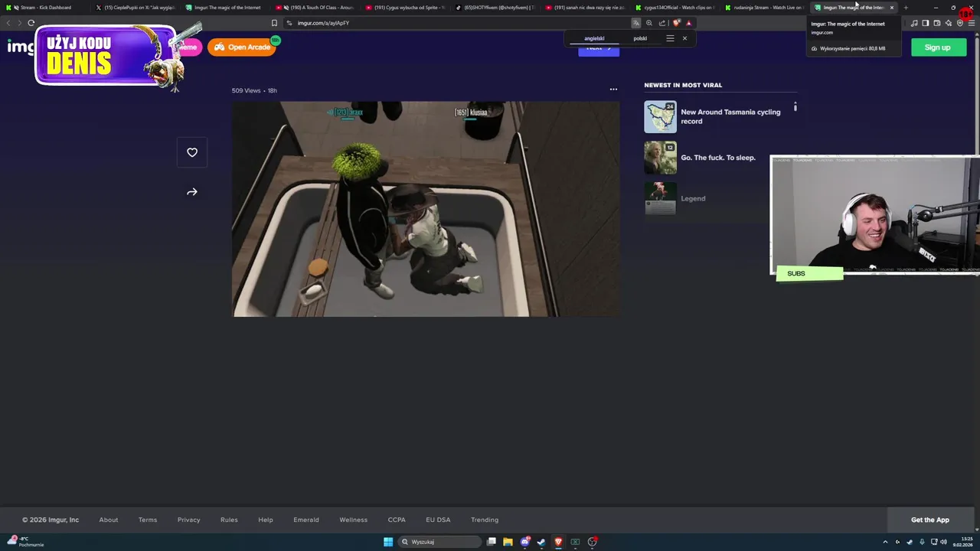Image resolution: width=980 pixels, height=551 pixels.
Task: Click the Open Arcade button
Action: pyautogui.click(x=242, y=47)
